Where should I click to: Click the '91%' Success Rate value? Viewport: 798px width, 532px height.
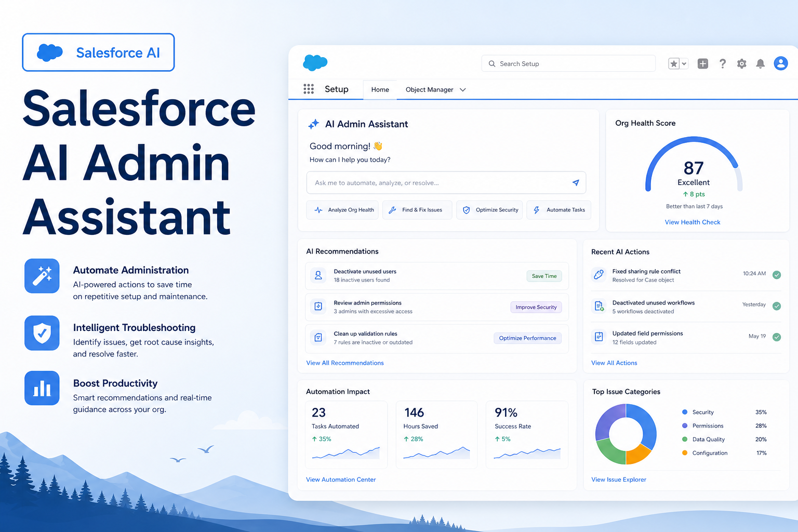(x=506, y=413)
